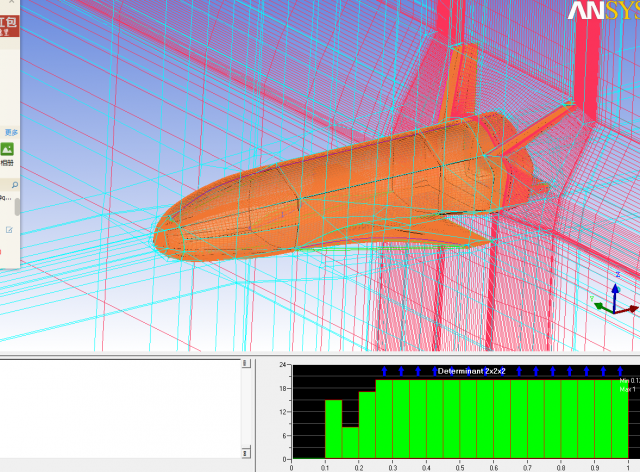This screenshot has height=472, width=640.
Task: Click the message log scroll-down button
Action: tap(245, 453)
